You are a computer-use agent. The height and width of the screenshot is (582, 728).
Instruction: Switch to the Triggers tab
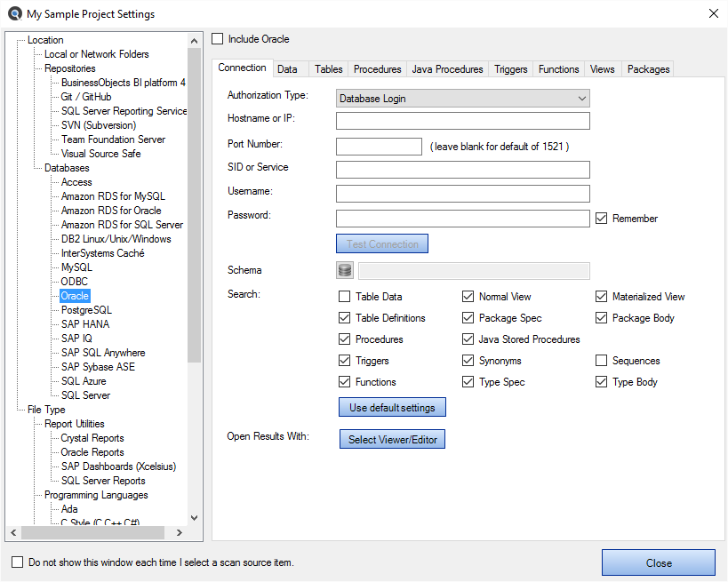click(511, 69)
